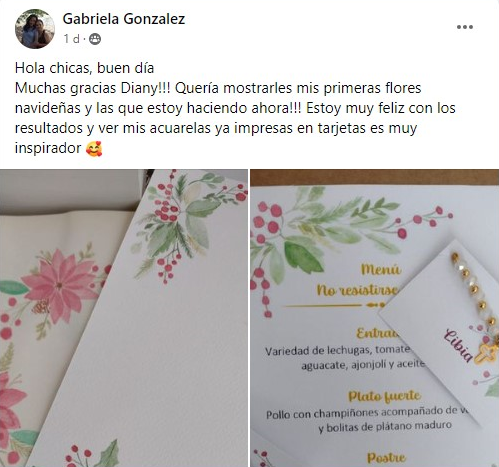499x467 pixels.
Task: Open the right photo showing the menu card
Action: (x=375, y=318)
